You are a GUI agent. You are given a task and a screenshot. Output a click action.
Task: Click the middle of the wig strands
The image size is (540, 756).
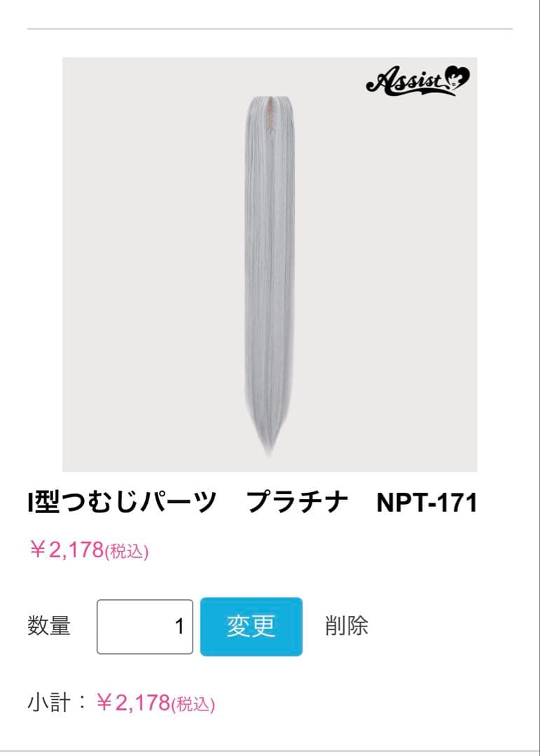(x=269, y=275)
